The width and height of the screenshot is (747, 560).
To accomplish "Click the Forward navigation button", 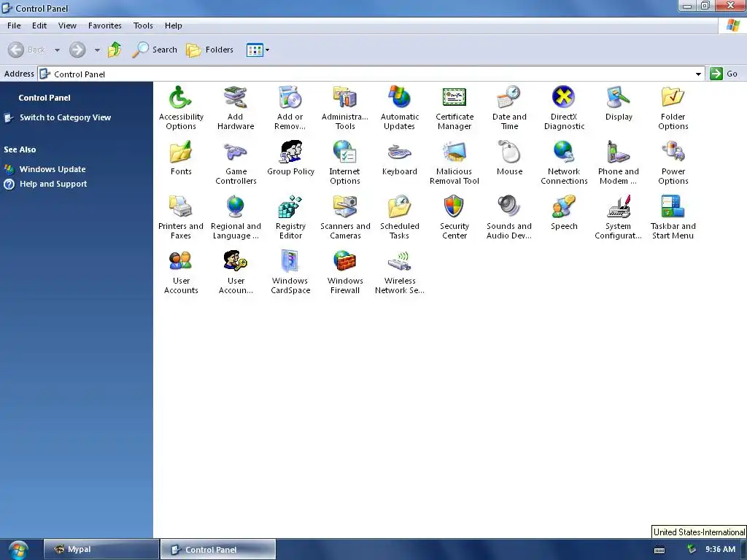I will (77, 50).
